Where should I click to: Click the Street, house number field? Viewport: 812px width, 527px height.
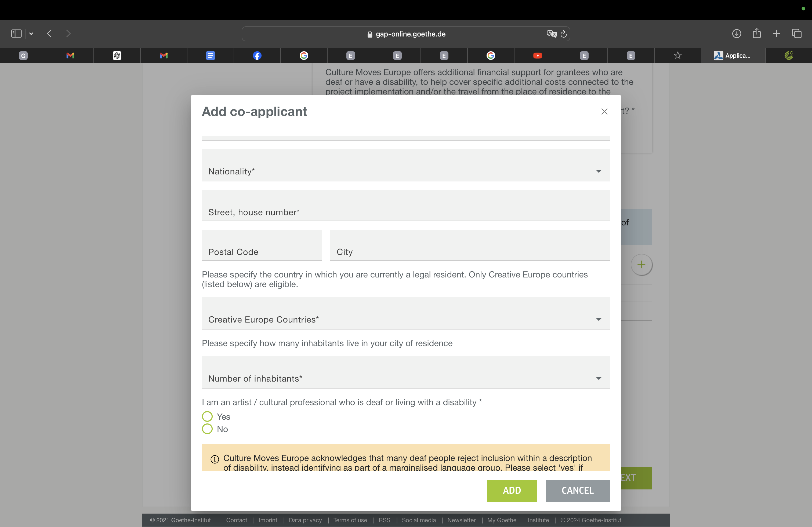click(405, 206)
